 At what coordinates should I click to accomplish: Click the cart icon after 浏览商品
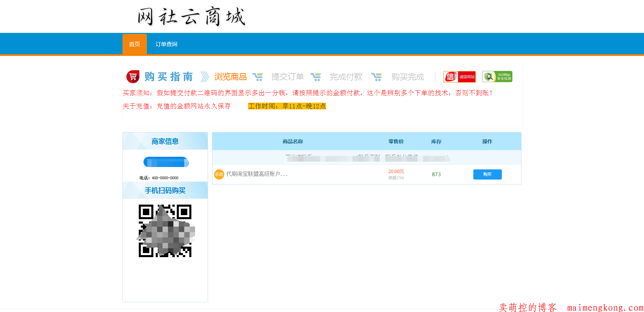(258, 77)
